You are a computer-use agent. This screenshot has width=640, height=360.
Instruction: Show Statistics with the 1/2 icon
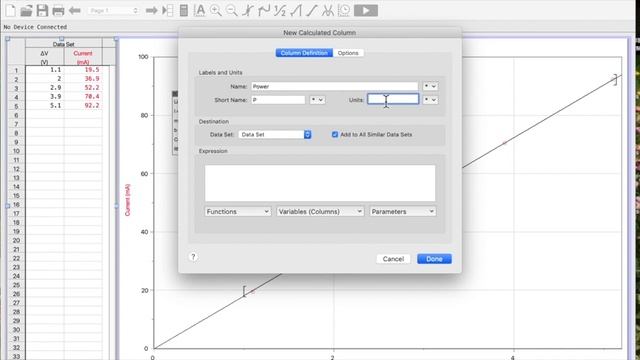280,10
